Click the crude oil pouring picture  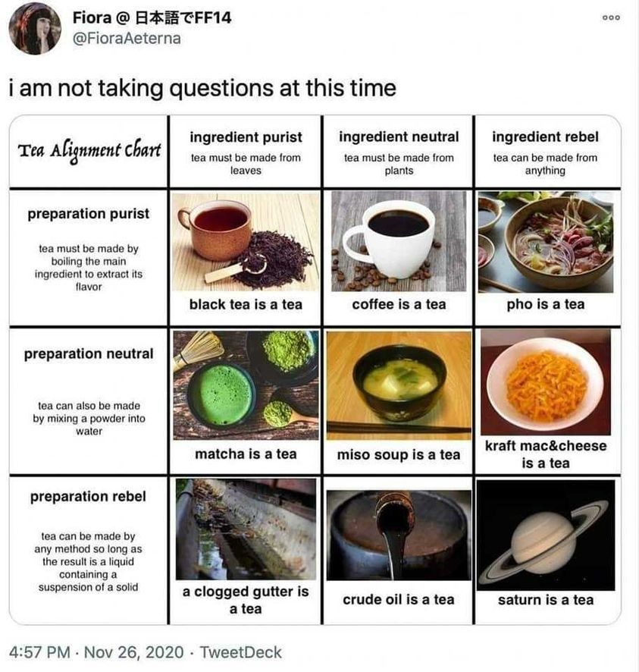point(399,535)
